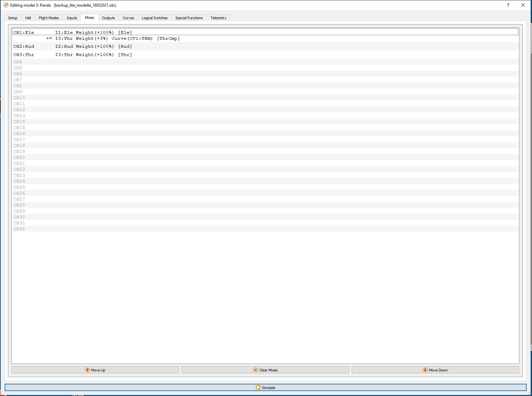The image size is (532, 396).
Task: Select the empty CH11 row
Action: tap(266, 104)
